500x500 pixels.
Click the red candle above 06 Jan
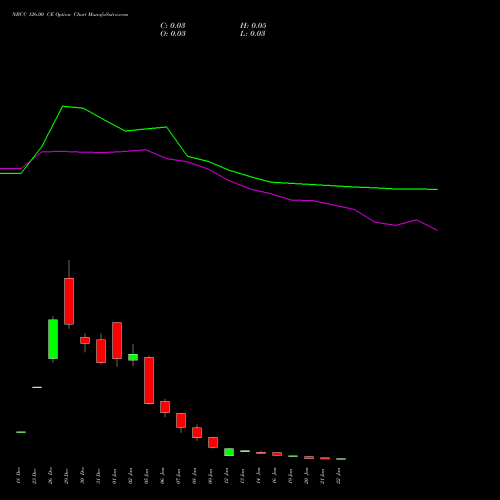pyautogui.click(x=165, y=407)
